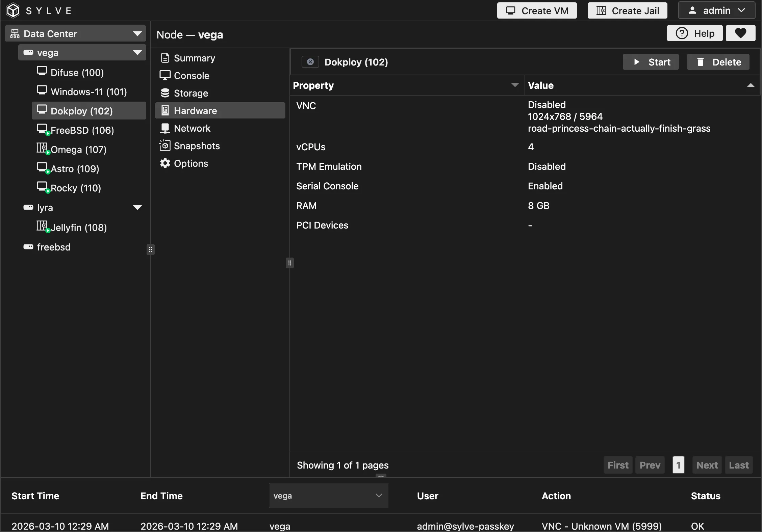
Task: Open the Windows-11 (101) VM
Action: 88,92
